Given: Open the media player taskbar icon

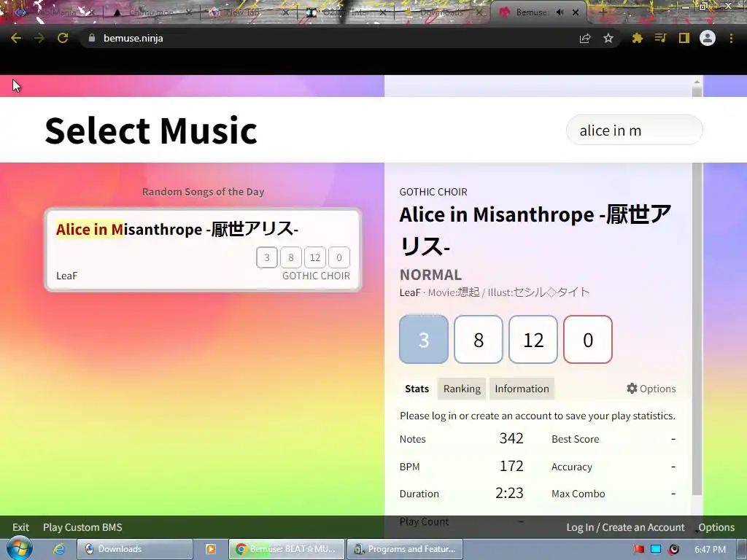Looking at the screenshot, I should [211, 549].
